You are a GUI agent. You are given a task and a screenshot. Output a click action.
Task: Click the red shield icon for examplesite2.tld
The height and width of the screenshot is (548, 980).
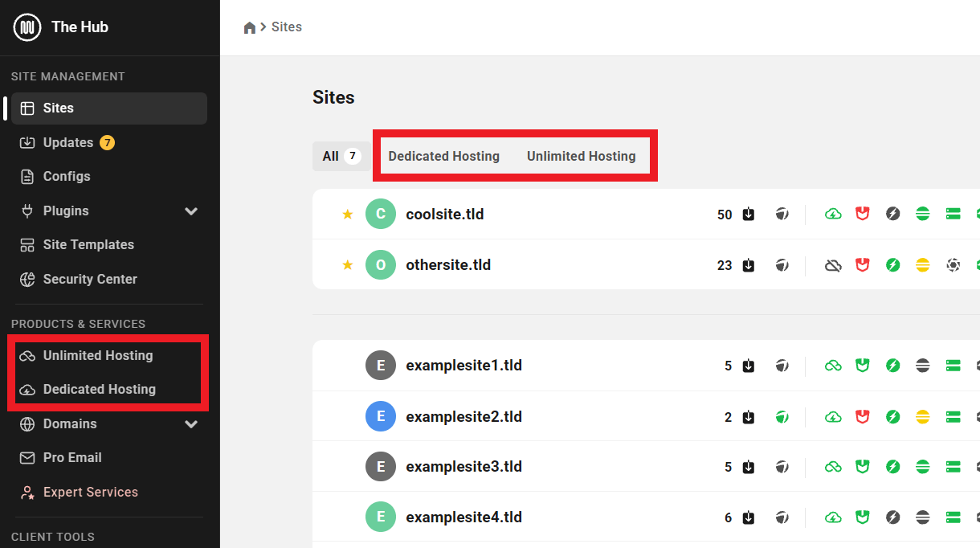863,417
